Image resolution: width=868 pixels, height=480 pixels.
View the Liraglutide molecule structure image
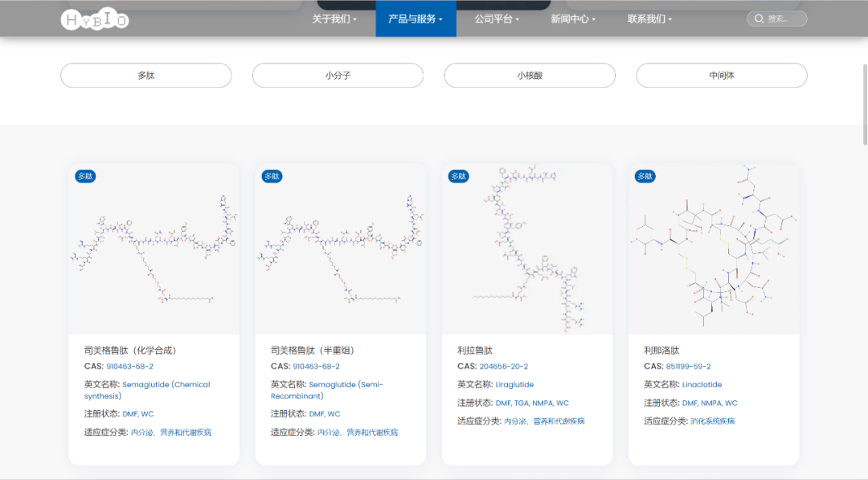click(526, 250)
